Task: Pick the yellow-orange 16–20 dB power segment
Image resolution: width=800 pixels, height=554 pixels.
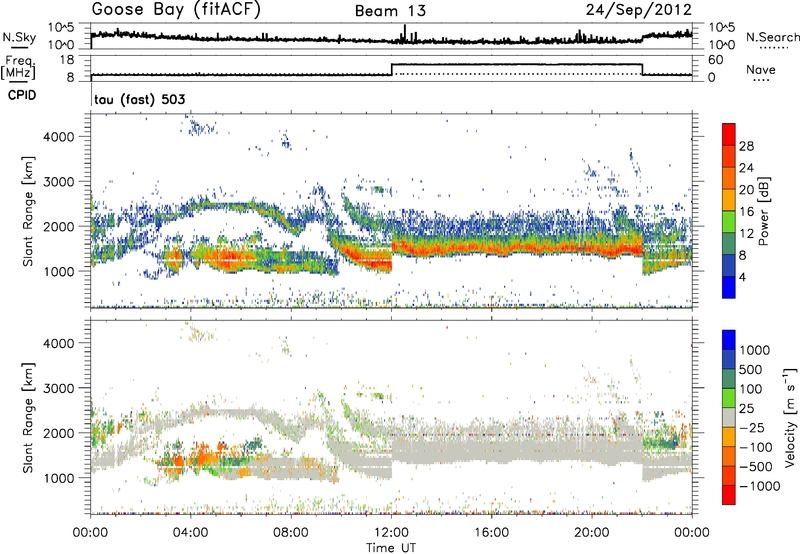Action: [729, 200]
